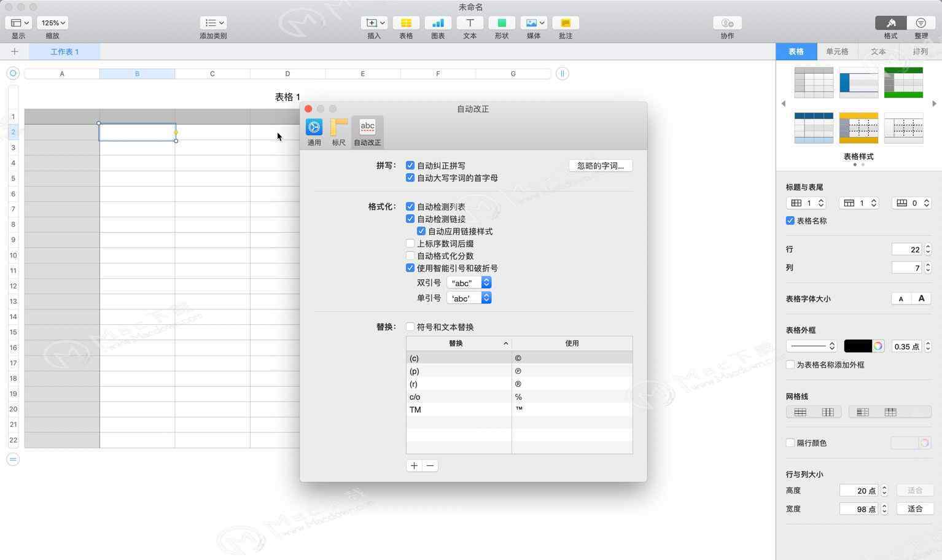942x560 pixels.
Task: Open the Shape (形状) toolbar icon
Action: 502,23
